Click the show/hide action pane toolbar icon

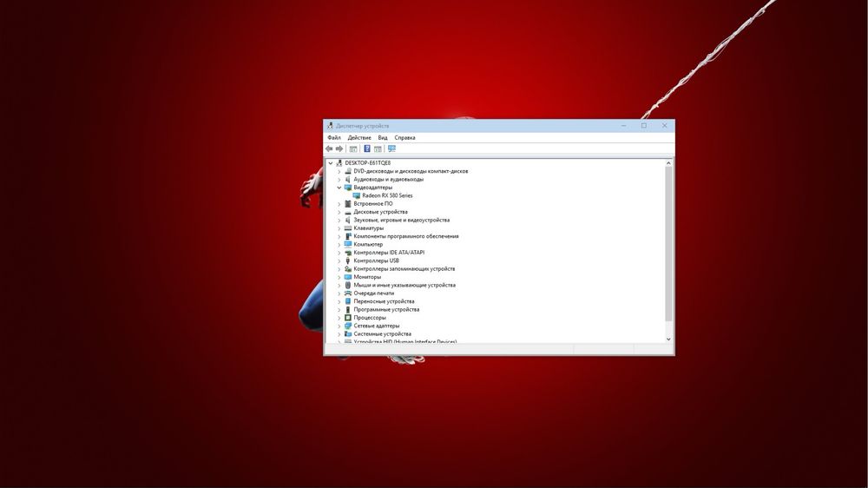click(x=378, y=148)
